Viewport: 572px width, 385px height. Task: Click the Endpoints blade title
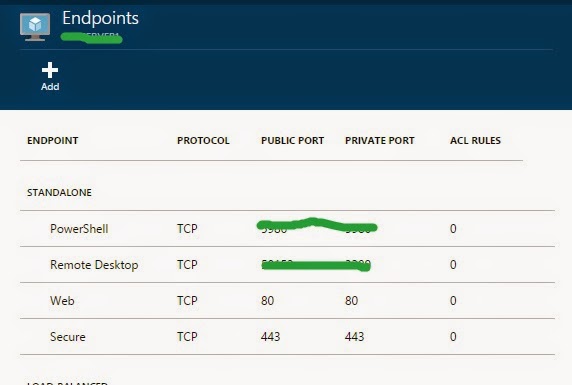point(100,18)
